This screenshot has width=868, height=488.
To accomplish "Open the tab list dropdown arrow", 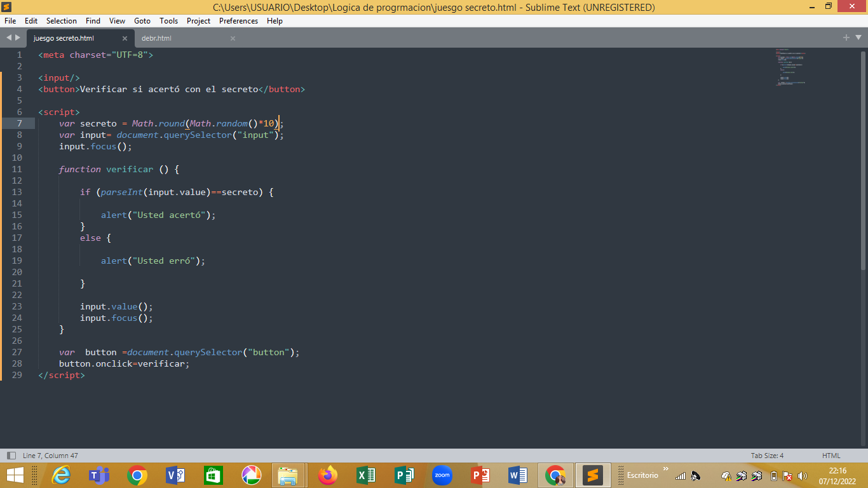I will (x=858, y=38).
